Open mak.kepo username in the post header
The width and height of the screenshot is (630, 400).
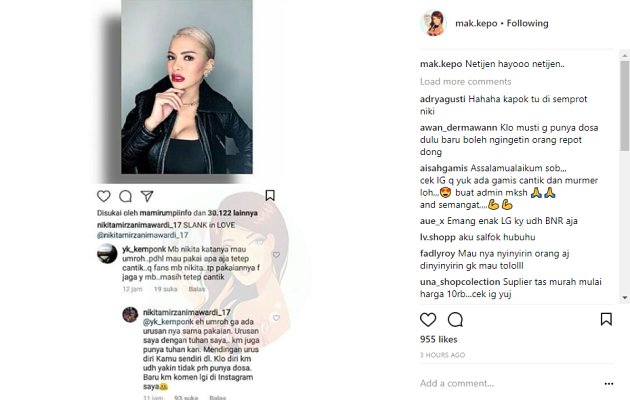(x=476, y=23)
